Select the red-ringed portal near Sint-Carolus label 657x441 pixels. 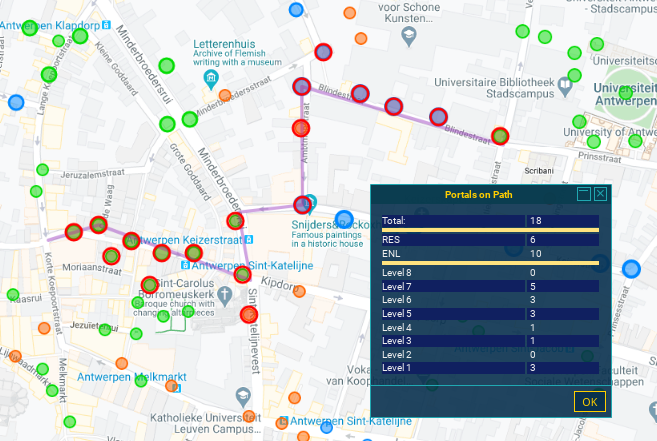click(150, 285)
